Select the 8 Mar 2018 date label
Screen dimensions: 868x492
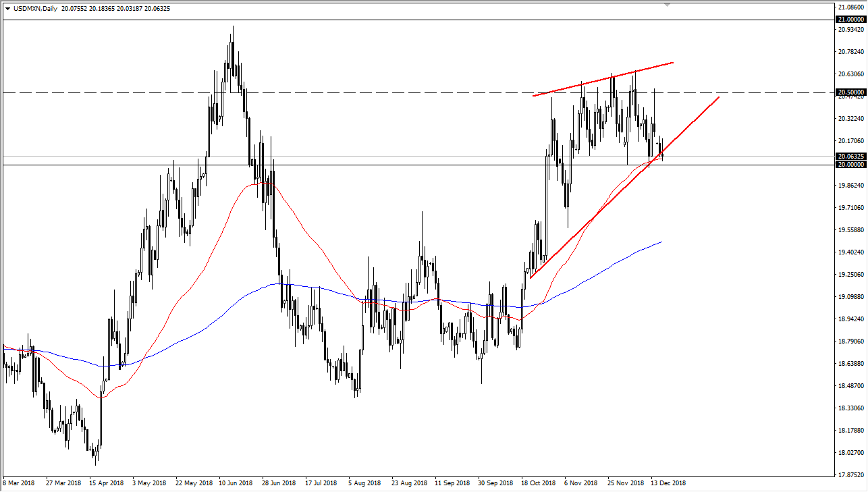click(19, 483)
